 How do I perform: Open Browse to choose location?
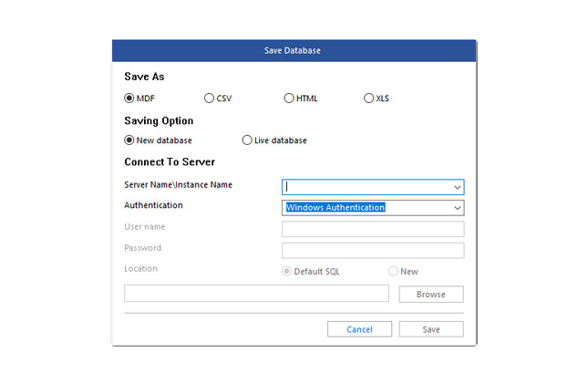pyautogui.click(x=431, y=295)
